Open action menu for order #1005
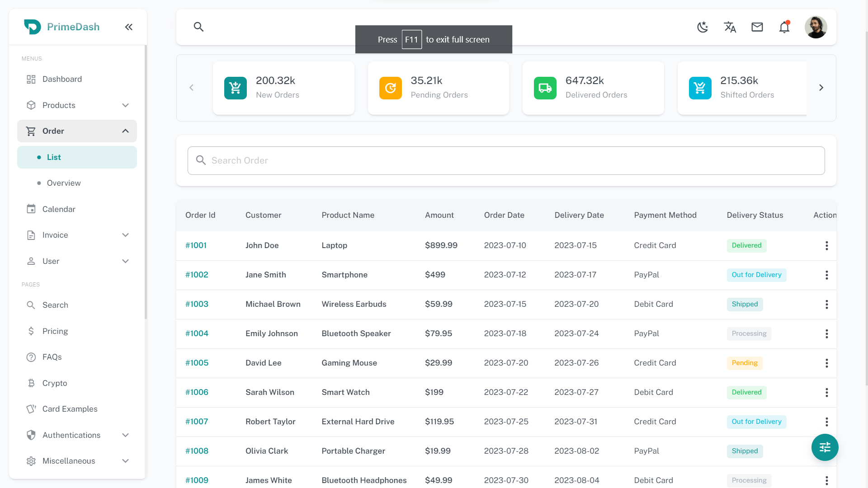This screenshot has height=488, width=868. click(x=826, y=363)
